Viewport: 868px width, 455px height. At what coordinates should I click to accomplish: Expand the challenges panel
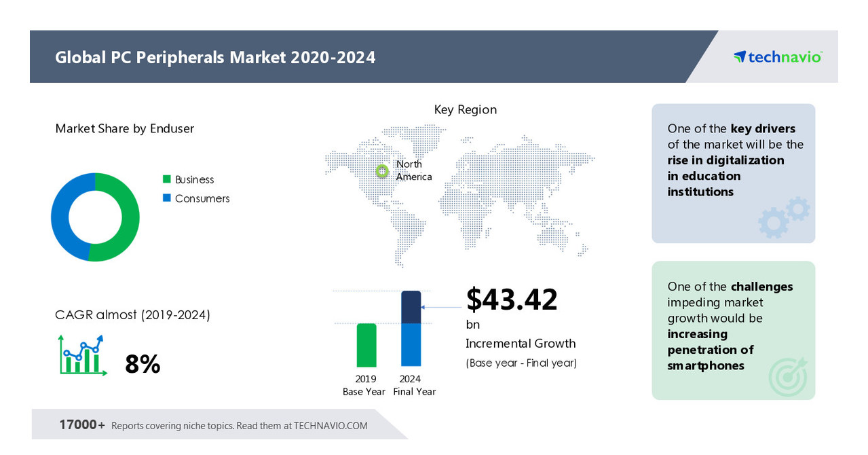click(733, 330)
